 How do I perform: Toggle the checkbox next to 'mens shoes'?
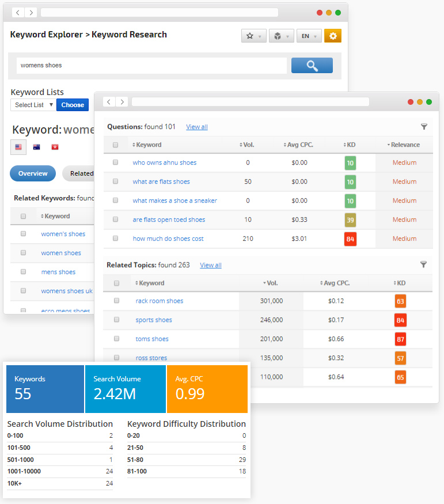[24, 272]
